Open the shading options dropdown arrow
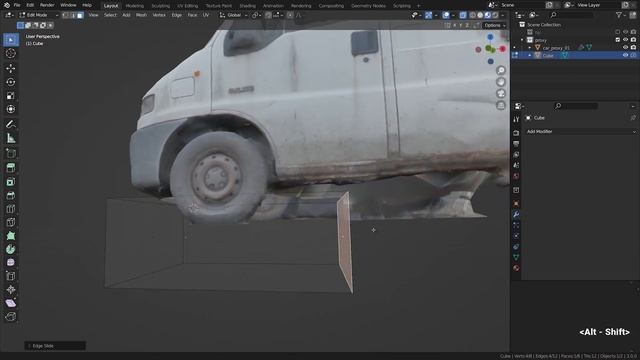640x360 pixels. click(503, 15)
